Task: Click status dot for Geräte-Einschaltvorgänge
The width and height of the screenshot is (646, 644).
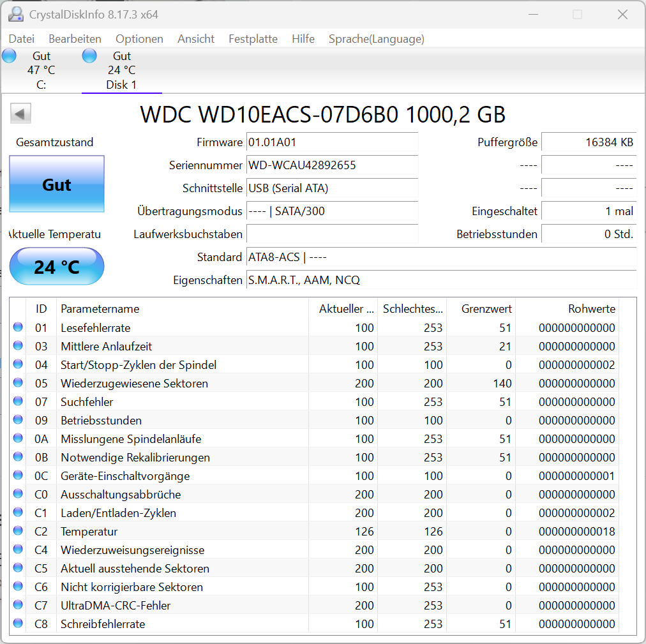Action: pyautogui.click(x=18, y=476)
